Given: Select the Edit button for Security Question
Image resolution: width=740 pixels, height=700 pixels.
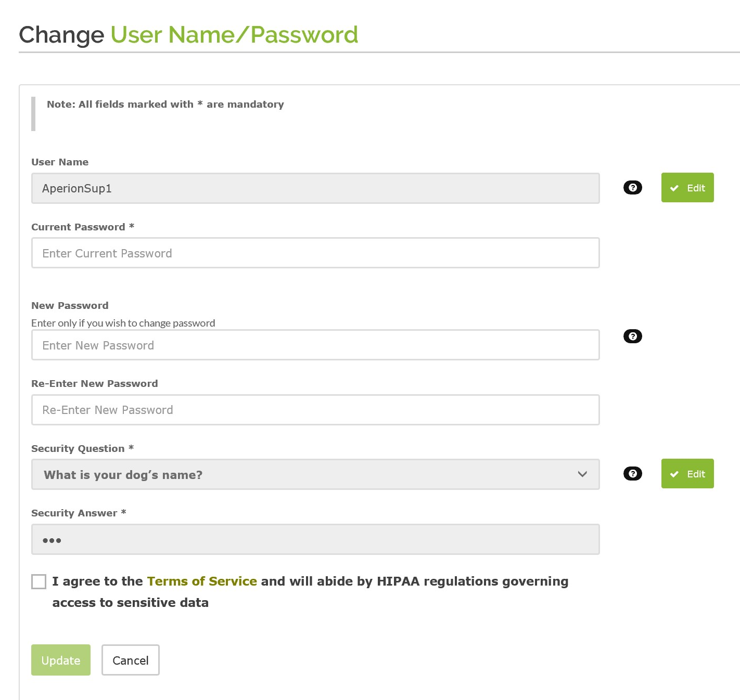Looking at the screenshot, I should click(x=687, y=474).
